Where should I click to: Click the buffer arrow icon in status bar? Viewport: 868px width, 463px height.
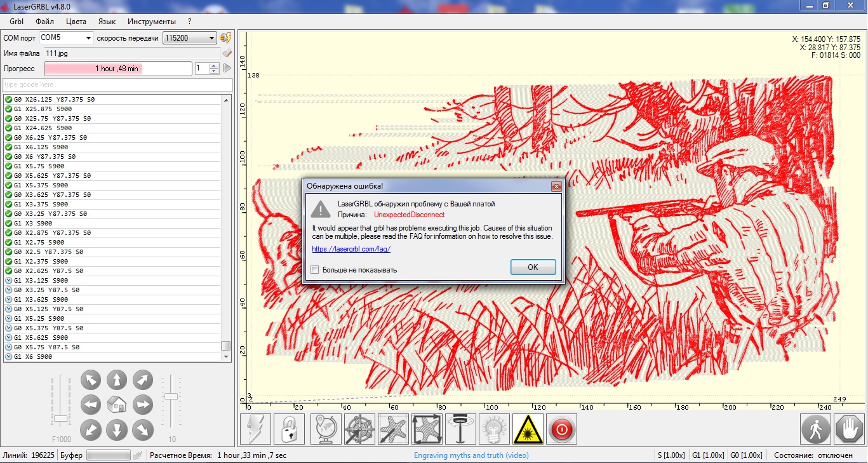tap(137, 455)
